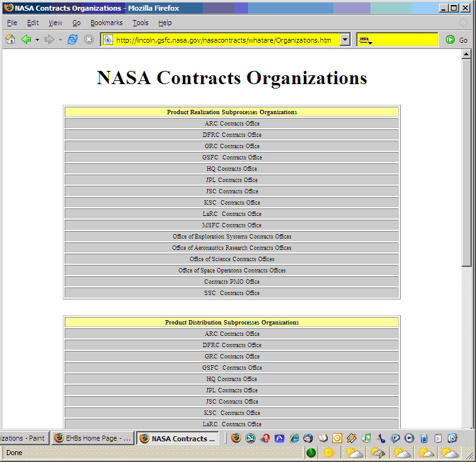Image resolution: width=476 pixels, height=462 pixels.
Task: Click Office of Space Operatons Contracts Offices
Action: 232,270
